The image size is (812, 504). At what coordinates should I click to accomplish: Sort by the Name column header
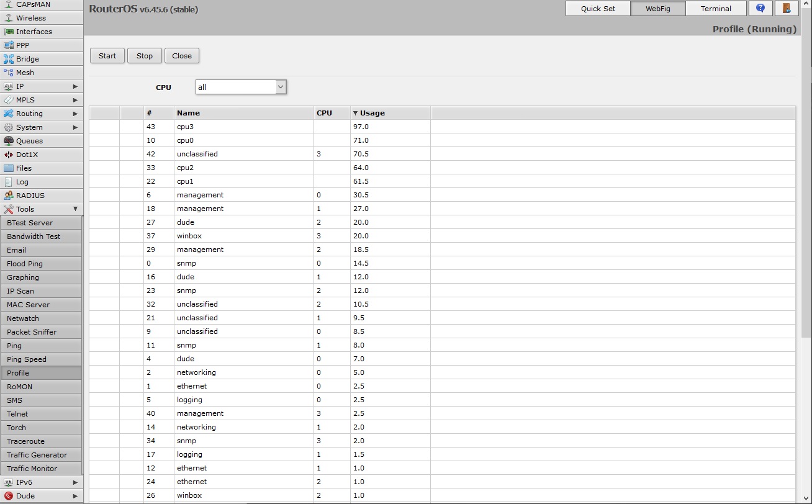[x=244, y=113]
